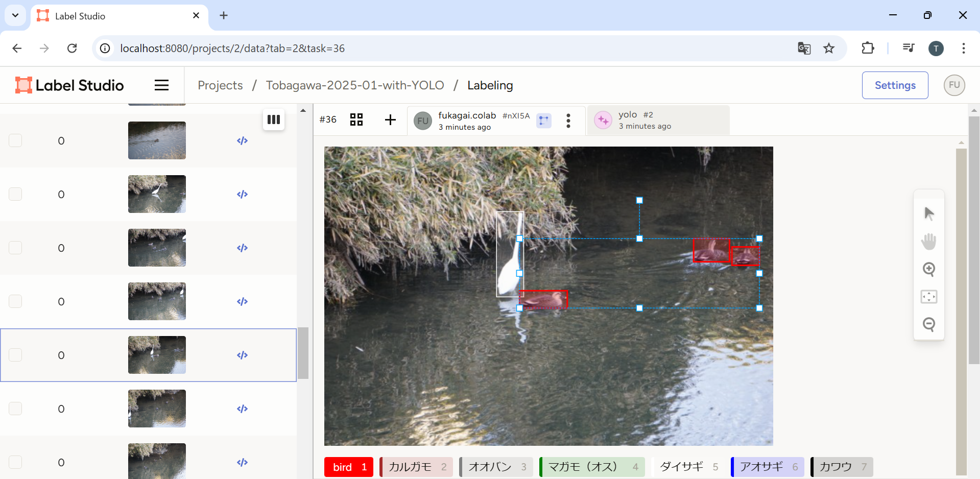Screen dimensions: 980x479
Task: Fit image to screen using zoom-fit icon
Action: (928, 297)
